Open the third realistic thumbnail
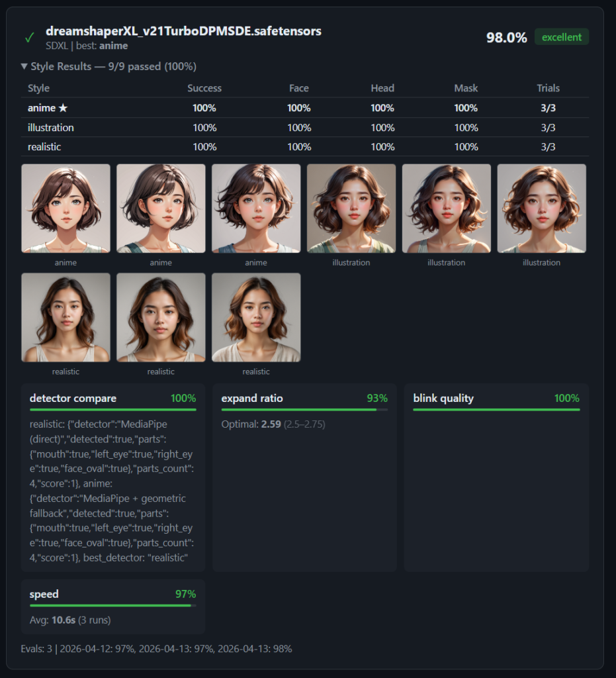 256,317
